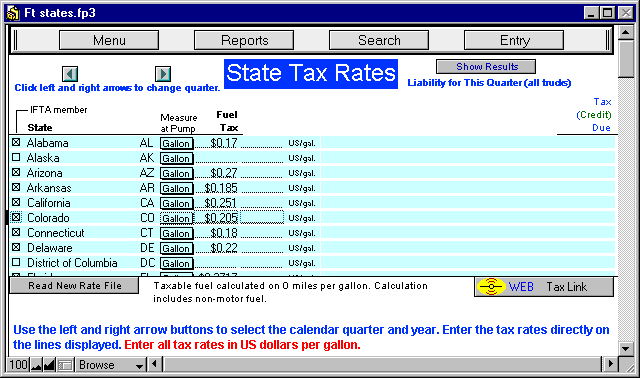Click Show Results button

(x=486, y=67)
